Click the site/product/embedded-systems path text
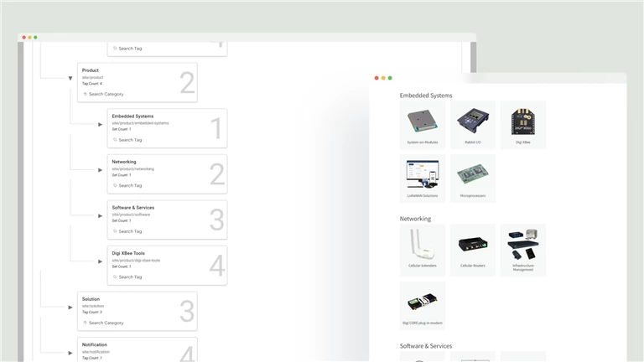 (140, 123)
